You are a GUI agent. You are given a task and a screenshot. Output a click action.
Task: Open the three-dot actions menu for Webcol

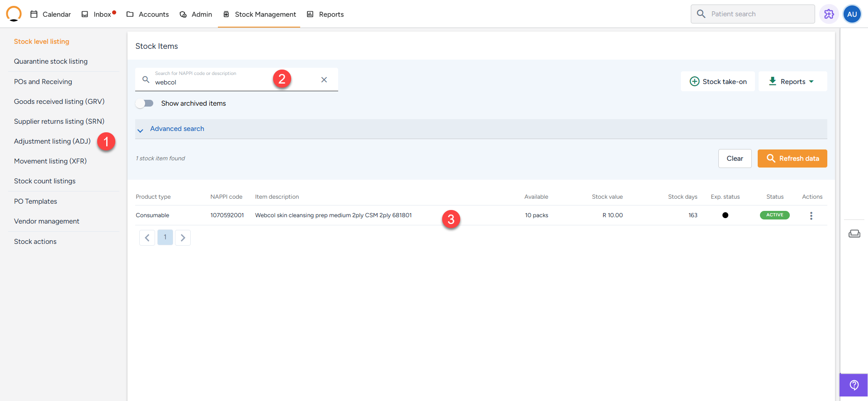pyautogui.click(x=811, y=216)
